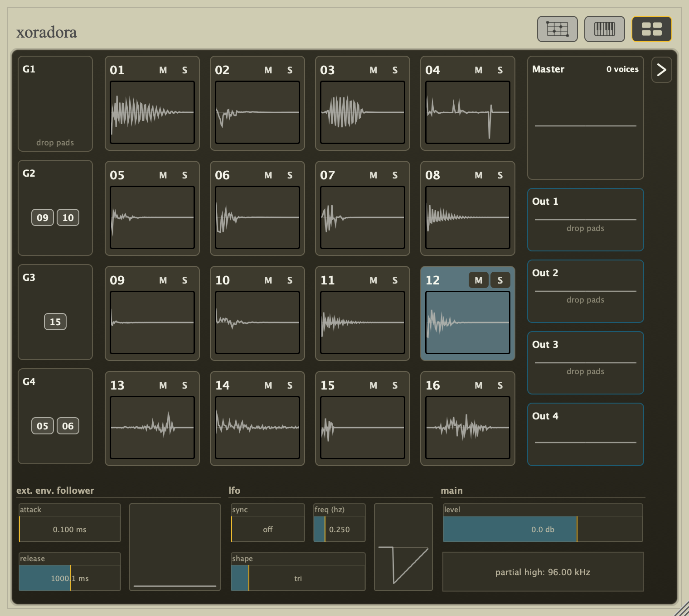Click the partial high 96.00 kHz readout

[543, 572]
